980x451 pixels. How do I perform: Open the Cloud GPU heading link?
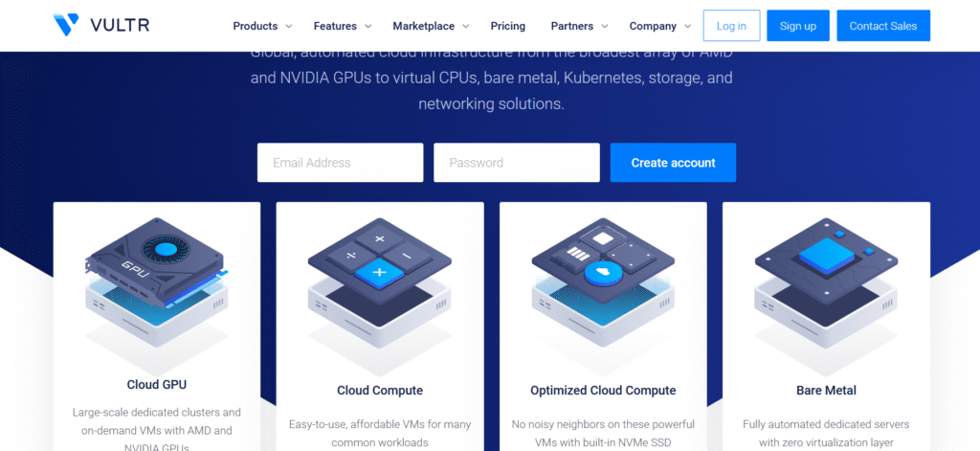click(x=156, y=385)
